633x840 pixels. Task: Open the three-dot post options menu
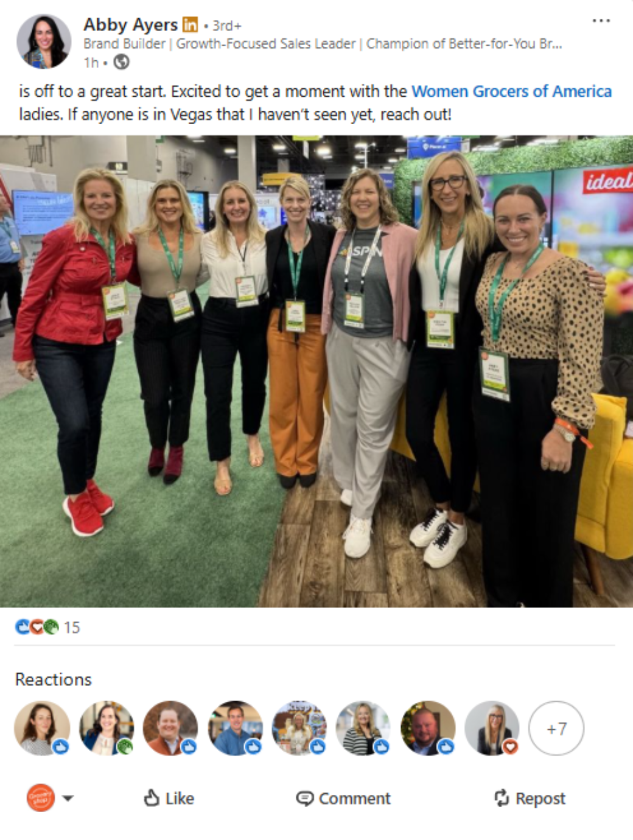[x=601, y=21]
